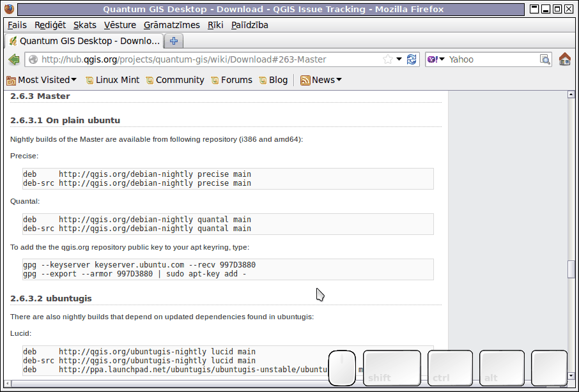579x392 pixels.
Task: Click the "2.6.3.2 ubuntugis" heading
Action: tap(51, 298)
